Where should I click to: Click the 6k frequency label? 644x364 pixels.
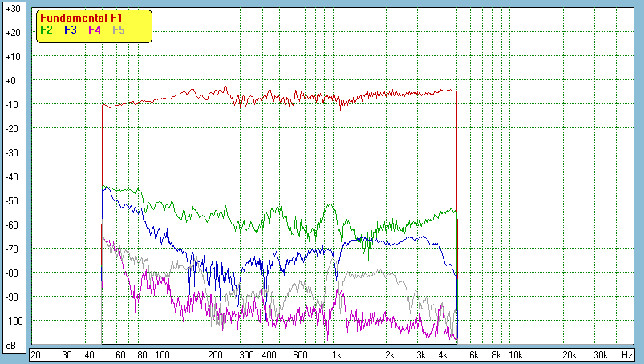pyautogui.click(x=474, y=355)
